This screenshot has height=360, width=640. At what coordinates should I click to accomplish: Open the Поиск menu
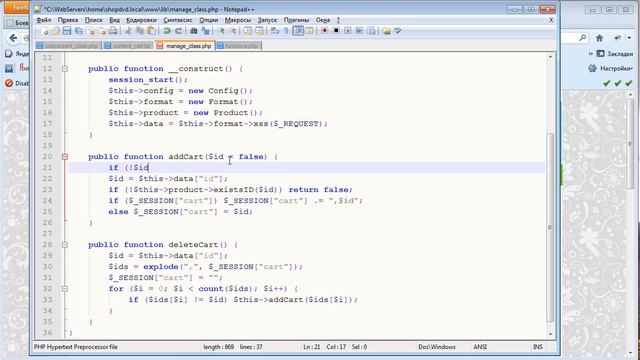[x=93, y=20]
